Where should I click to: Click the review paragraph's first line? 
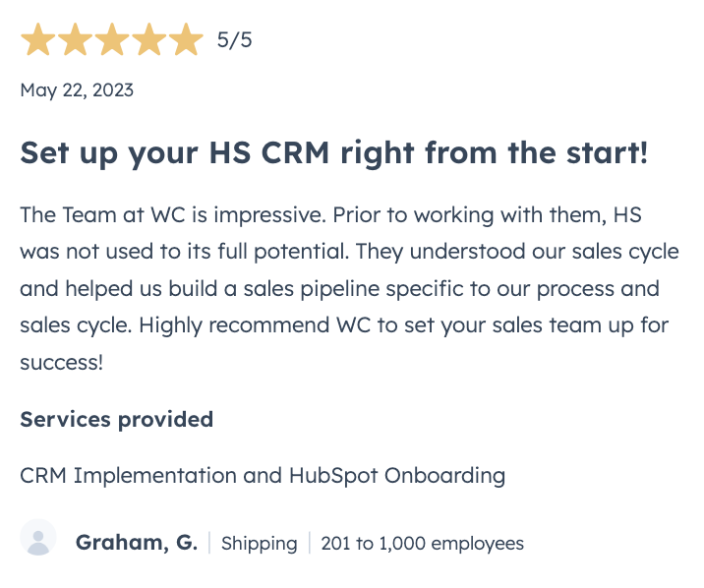(331, 215)
